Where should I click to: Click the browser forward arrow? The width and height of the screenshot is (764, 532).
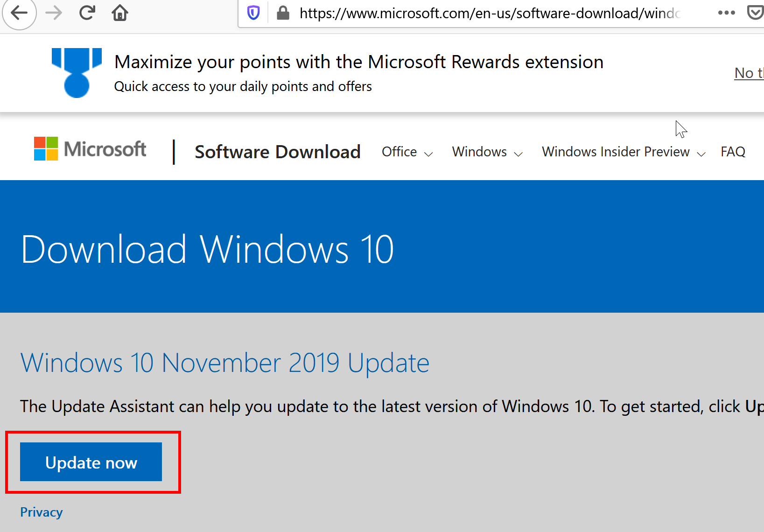pyautogui.click(x=54, y=13)
